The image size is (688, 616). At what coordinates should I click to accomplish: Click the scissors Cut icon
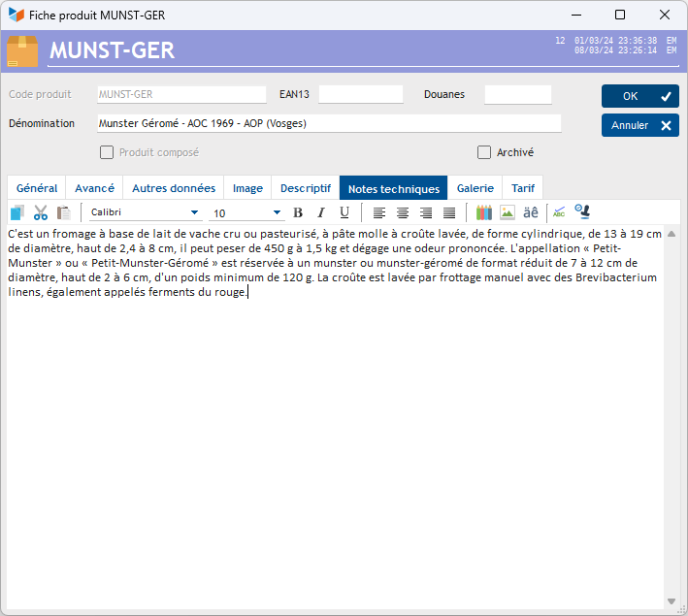pyautogui.click(x=41, y=212)
